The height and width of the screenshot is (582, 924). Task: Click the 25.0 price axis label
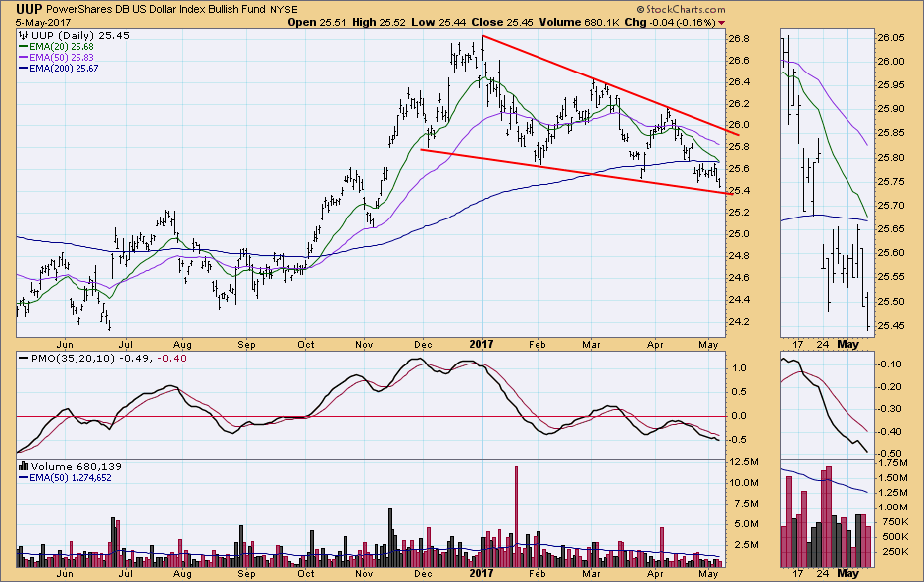pyautogui.click(x=739, y=233)
